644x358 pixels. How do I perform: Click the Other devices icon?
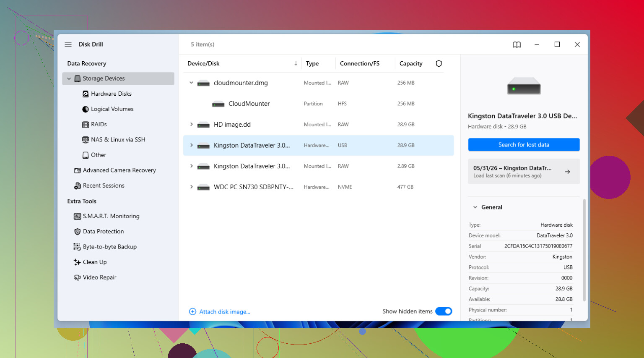[x=86, y=155]
